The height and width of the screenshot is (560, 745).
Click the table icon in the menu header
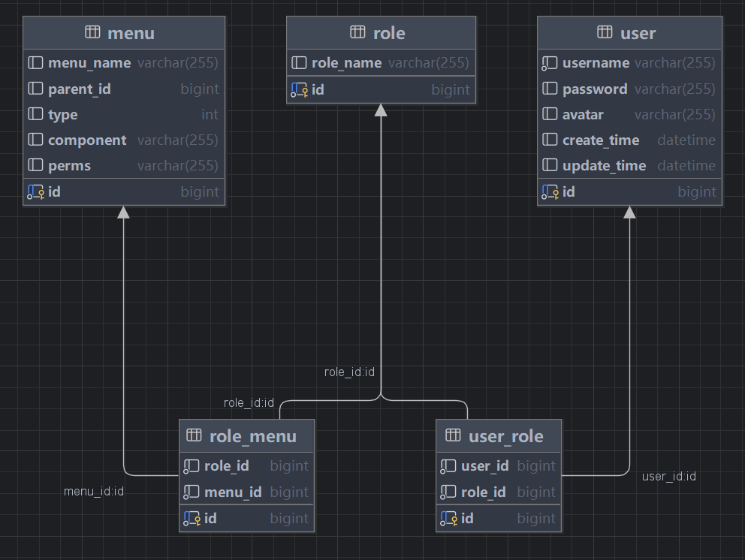[x=93, y=32]
